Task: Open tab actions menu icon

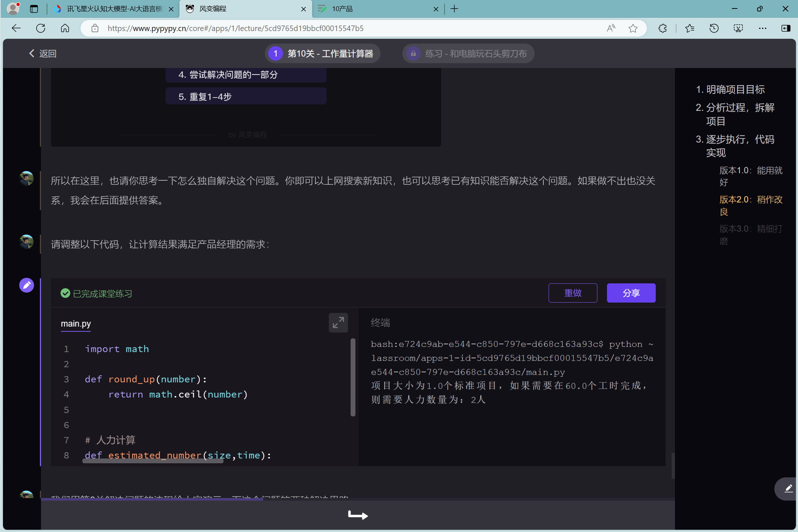Action: pos(34,9)
